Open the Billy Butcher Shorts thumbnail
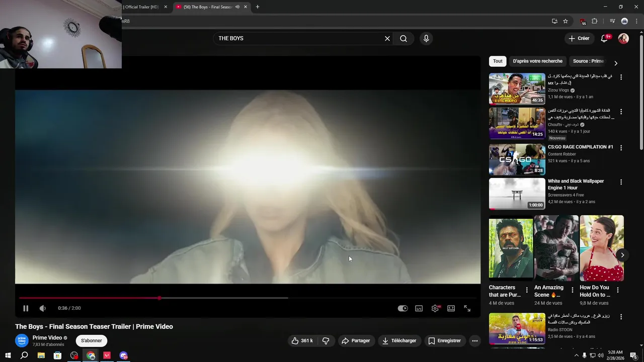Screen dimensions: 644x362 point(511,248)
